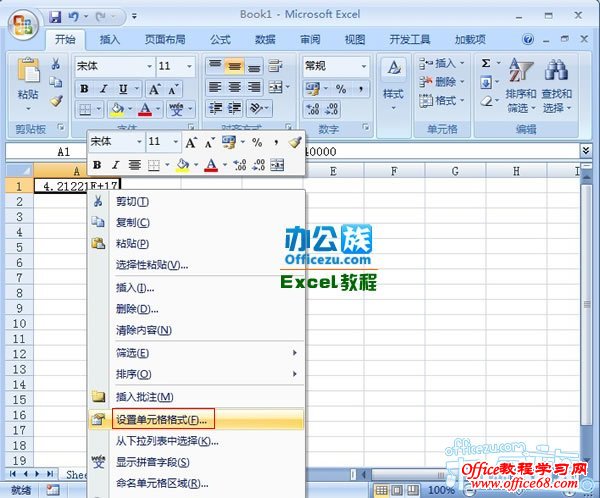Toggle align text right in ribbon
This screenshot has height=498, width=600.
tap(254, 88)
